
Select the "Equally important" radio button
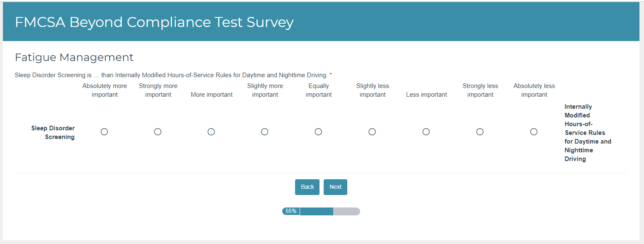click(318, 132)
